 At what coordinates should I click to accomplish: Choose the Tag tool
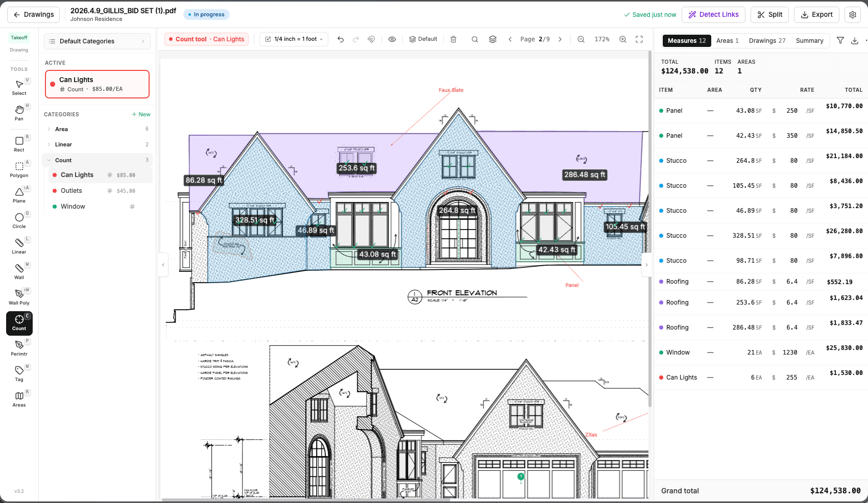(x=19, y=373)
